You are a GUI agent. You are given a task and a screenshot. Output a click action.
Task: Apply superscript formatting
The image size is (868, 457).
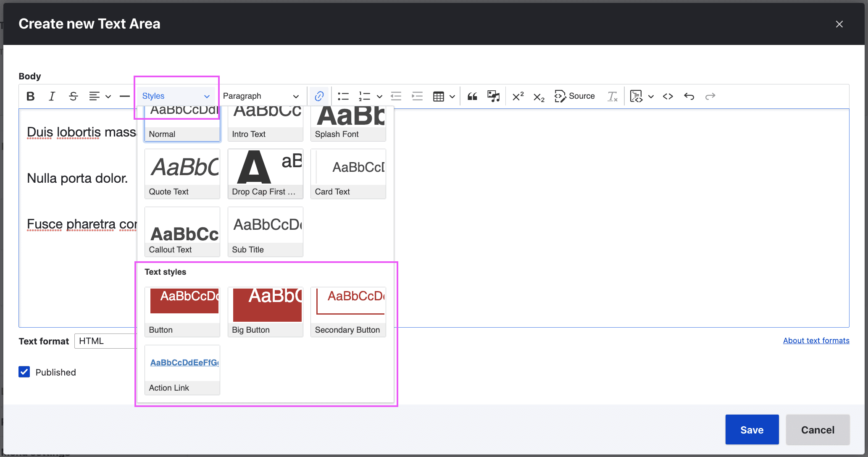coord(517,96)
